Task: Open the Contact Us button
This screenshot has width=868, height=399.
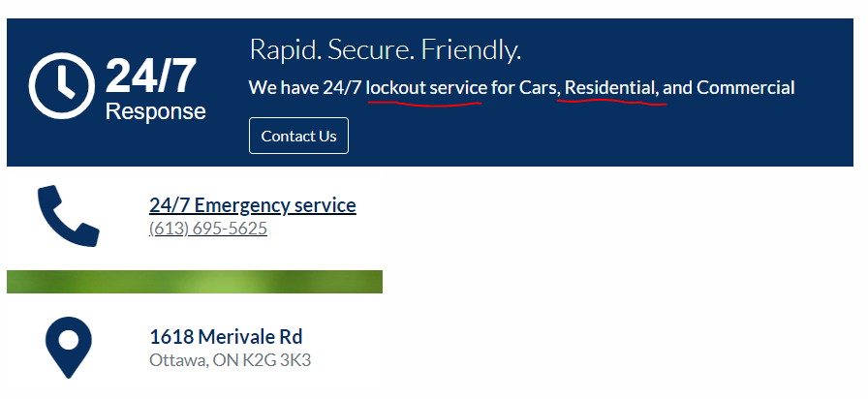Action: pos(298,136)
